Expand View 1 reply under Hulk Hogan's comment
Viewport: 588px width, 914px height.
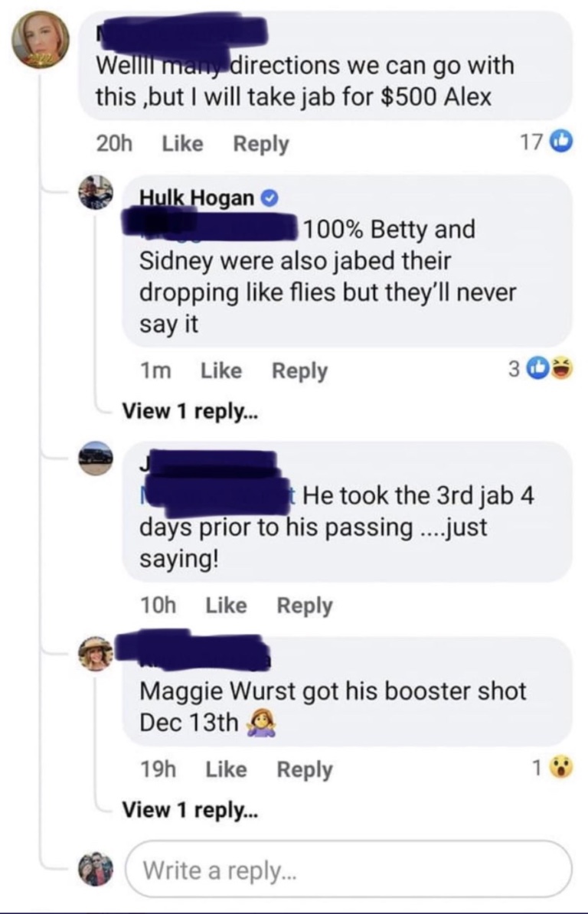[190, 411]
